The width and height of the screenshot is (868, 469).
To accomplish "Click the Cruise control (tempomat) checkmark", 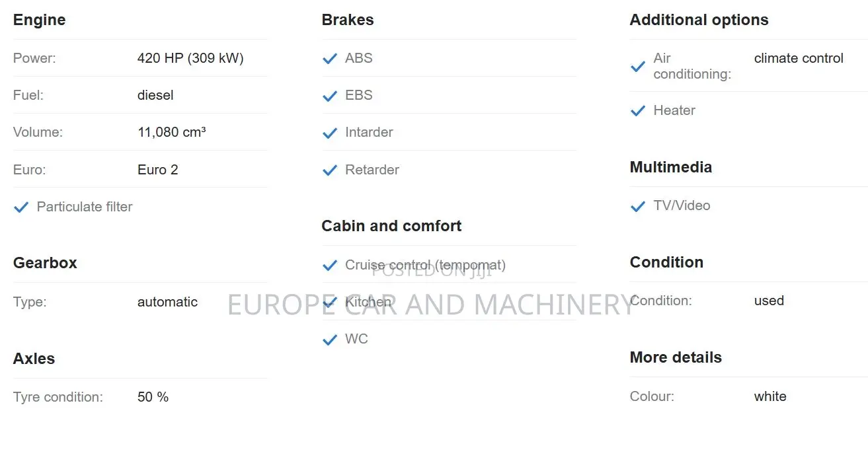I will (330, 266).
